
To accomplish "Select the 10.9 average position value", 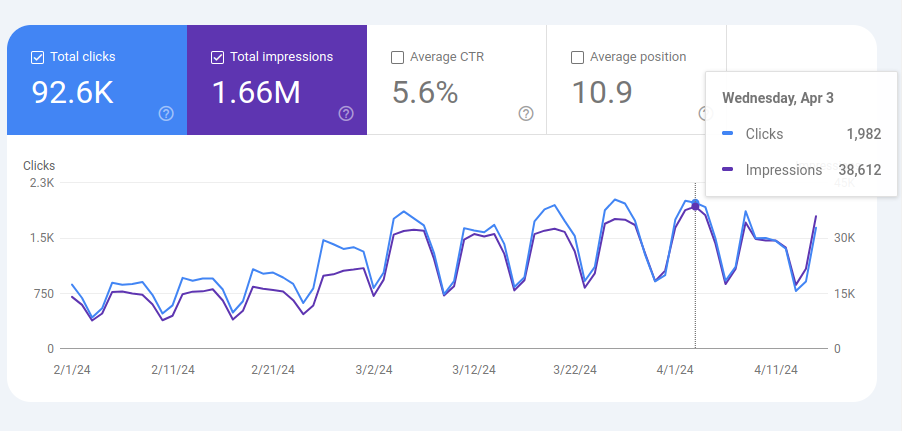I will coord(602,93).
